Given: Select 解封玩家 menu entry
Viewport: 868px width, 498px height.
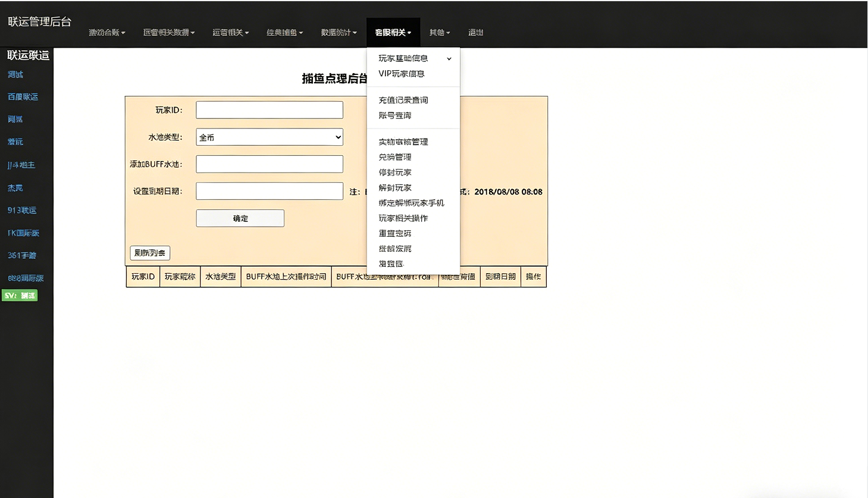Looking at the screenshot, I should 394,187.
